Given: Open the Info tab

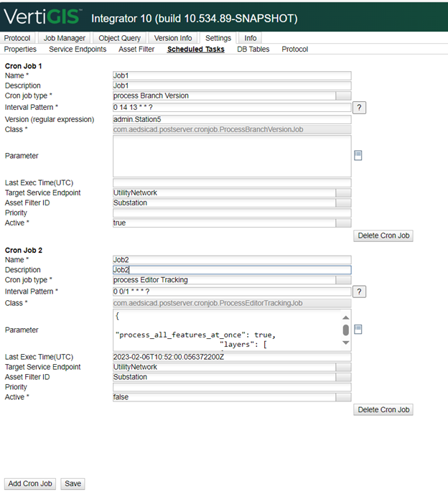Looking at the screenshot, I should [x=250, y=38].
